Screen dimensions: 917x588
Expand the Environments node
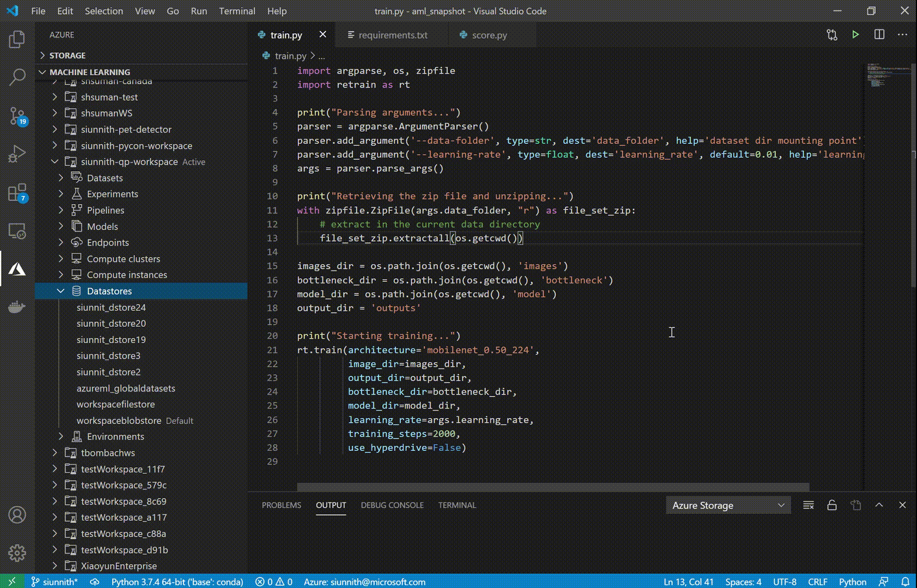(61, 437)
